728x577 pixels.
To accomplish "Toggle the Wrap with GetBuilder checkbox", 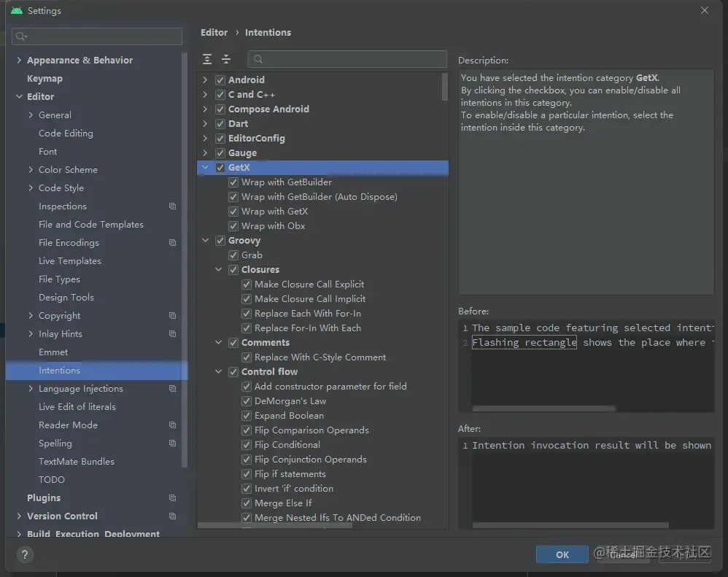I will click(x=233, y=182).
